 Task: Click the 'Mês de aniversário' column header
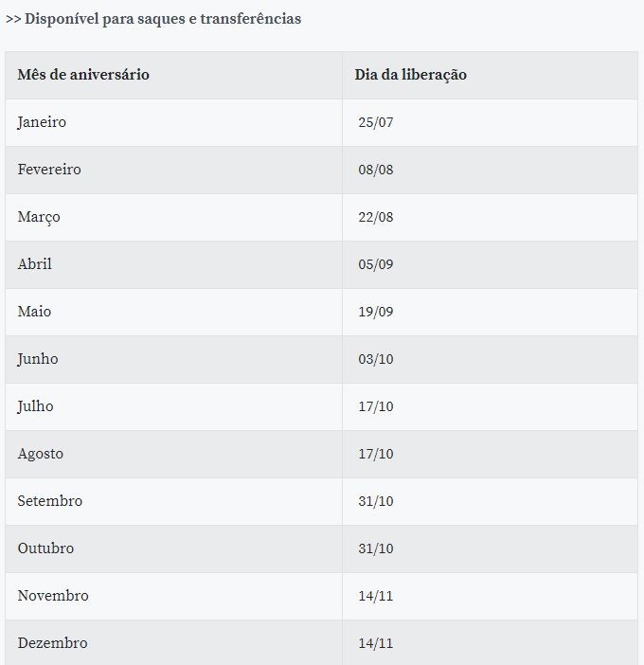point(83,75)
